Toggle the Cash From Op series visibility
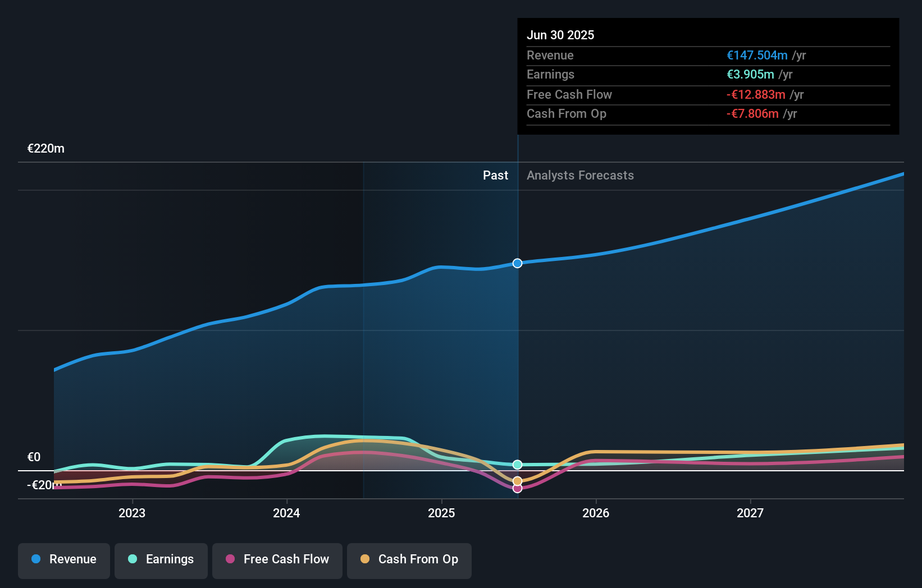Viewport: 922px width, 588px height. tap(409, 559)
